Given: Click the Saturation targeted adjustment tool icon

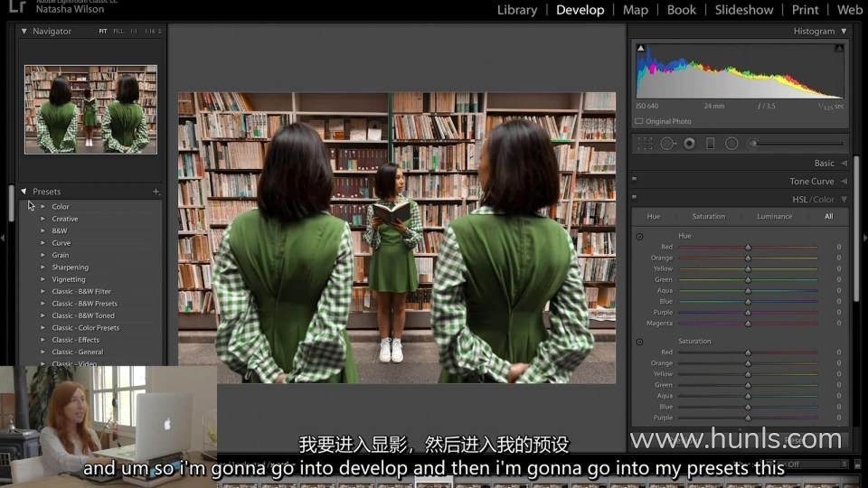Looking at the screenshot, I should [x=639, y=343].
